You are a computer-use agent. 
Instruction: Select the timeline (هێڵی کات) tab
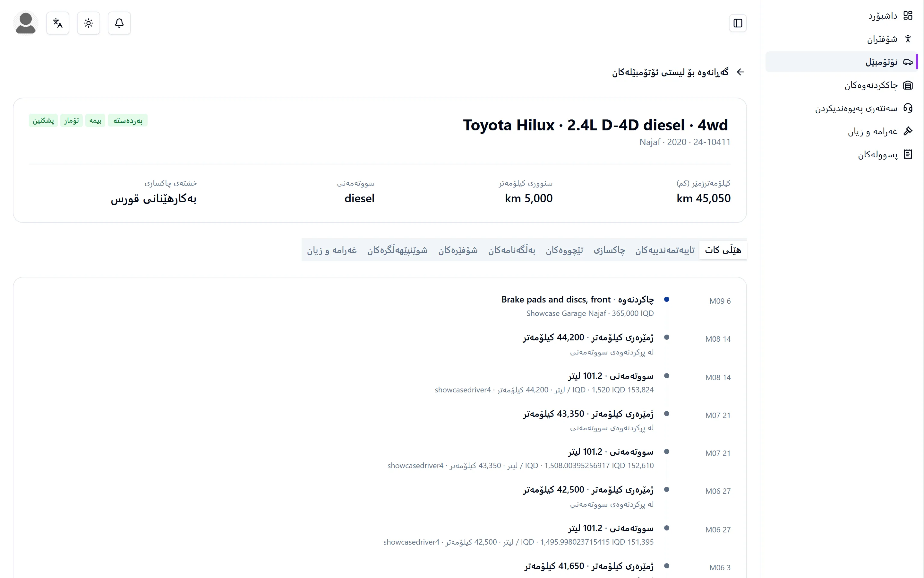point(723,250)
